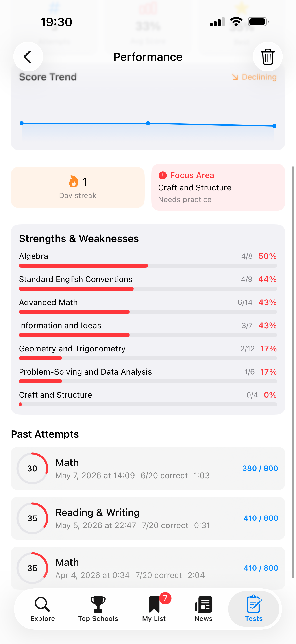Tap the flame Day streak card
The height and width of the screenshot is (644, 296).
[78, 187]
